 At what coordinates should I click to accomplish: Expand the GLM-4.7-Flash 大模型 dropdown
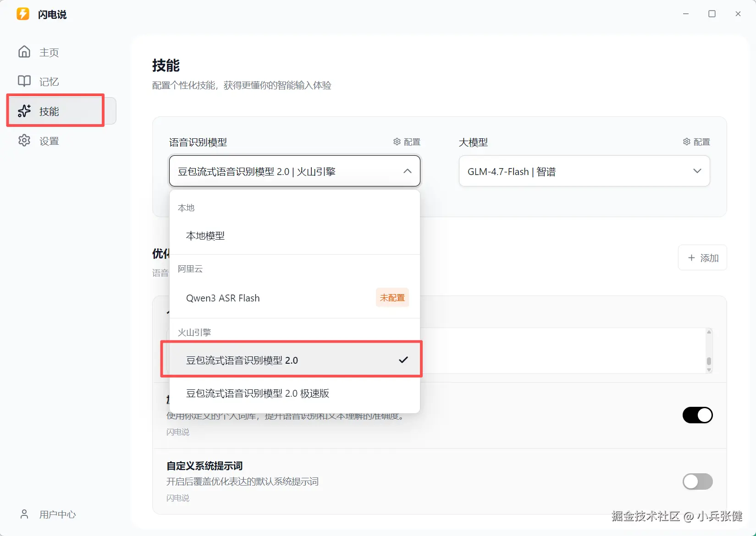click(585, 171)
